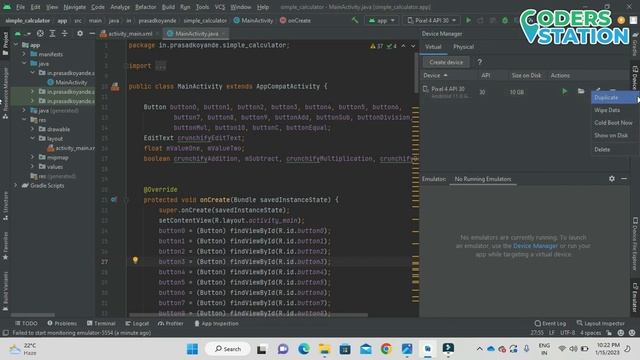Viewport: 640px width, 360px height.
Task: Collapse all in Project panel
Action: [64, 33]
